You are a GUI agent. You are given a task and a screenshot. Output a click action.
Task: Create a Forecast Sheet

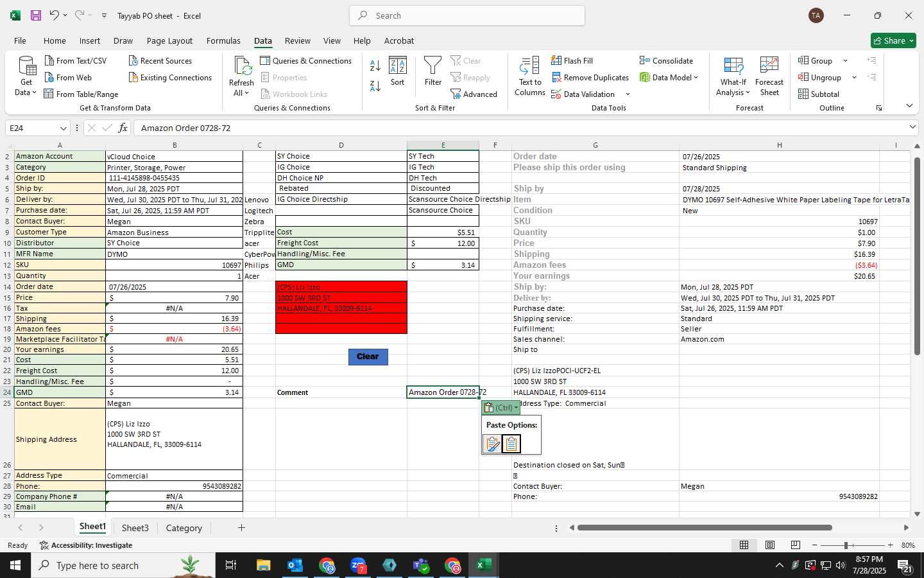pos(769,76)
